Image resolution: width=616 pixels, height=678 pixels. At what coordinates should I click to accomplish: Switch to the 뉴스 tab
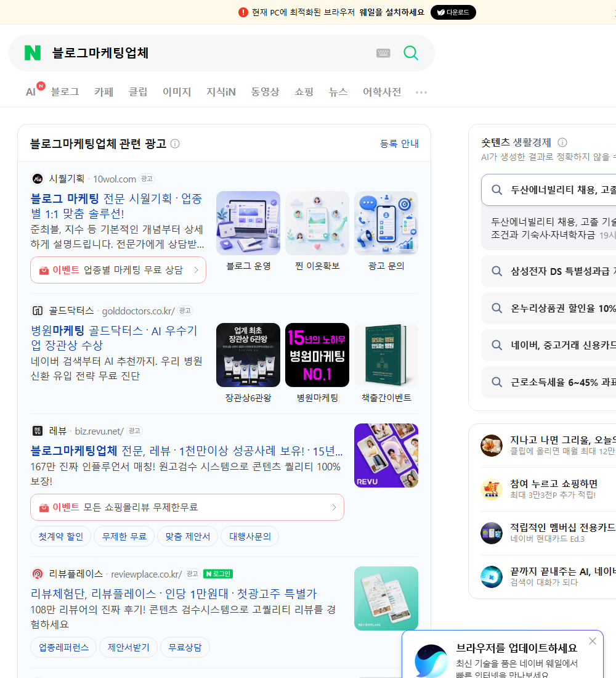(x=338, y=92)
